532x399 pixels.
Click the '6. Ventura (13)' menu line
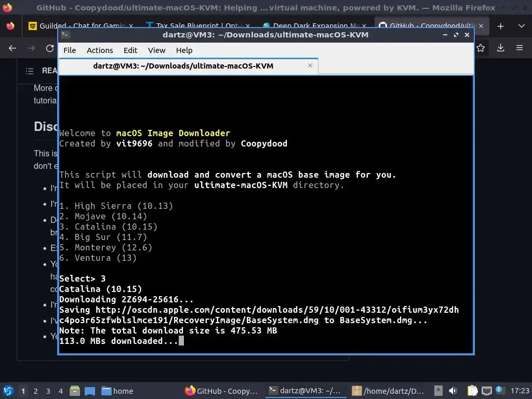98,258
